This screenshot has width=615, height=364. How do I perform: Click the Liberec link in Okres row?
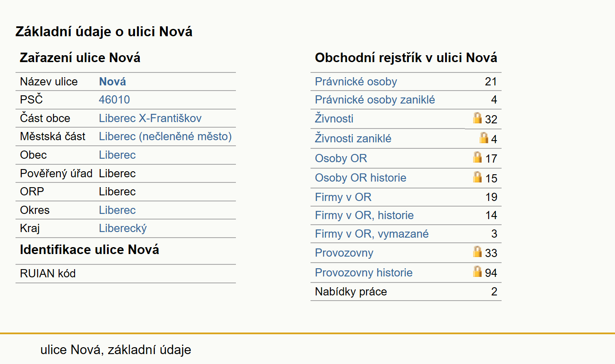click(x=117, y=210)
